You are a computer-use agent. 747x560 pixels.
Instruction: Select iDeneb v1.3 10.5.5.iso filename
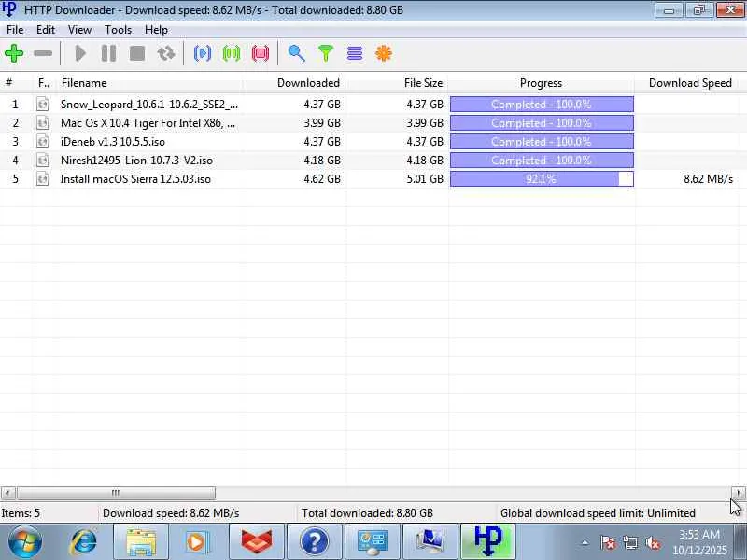113,142
